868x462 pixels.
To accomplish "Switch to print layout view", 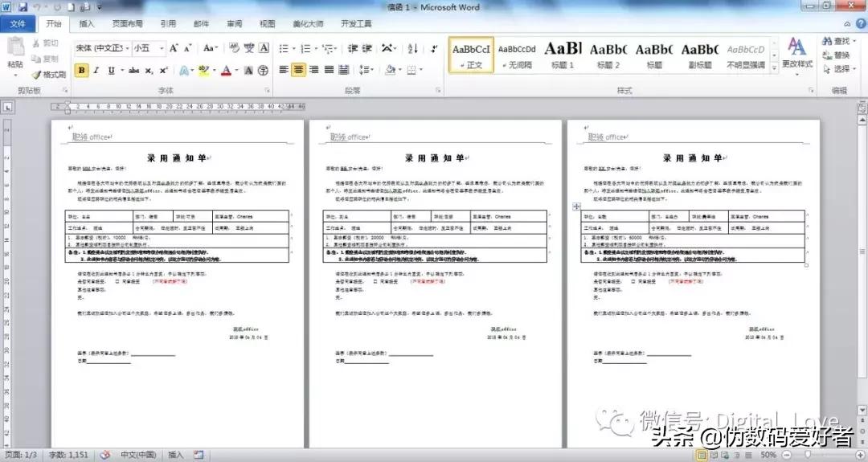I will [702, 455].
